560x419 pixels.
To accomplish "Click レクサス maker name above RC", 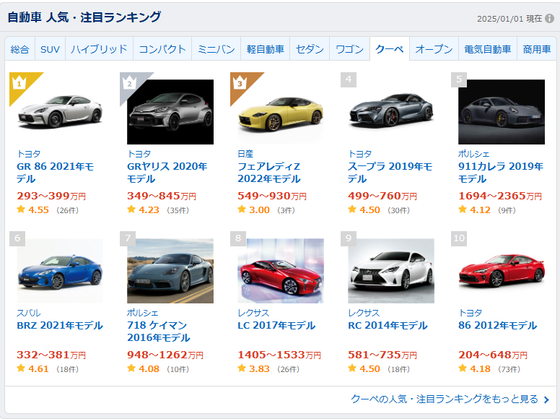I will point(364,313).
